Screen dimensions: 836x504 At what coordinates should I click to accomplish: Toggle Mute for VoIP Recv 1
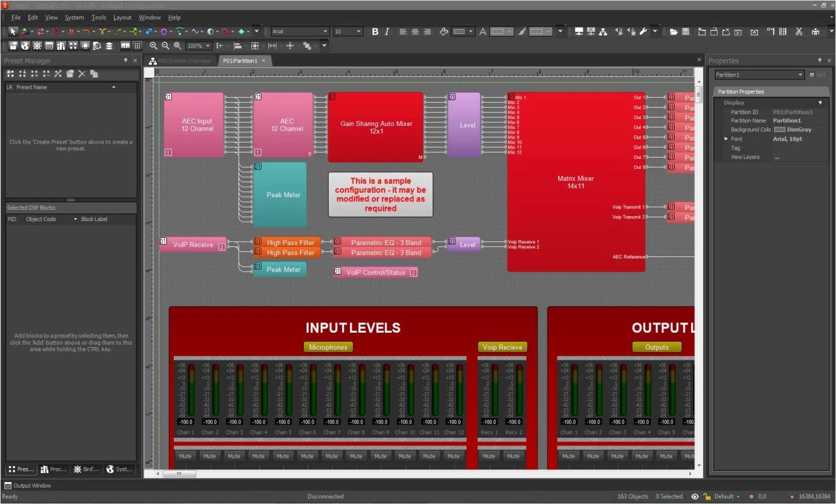(x=489, y=456)
